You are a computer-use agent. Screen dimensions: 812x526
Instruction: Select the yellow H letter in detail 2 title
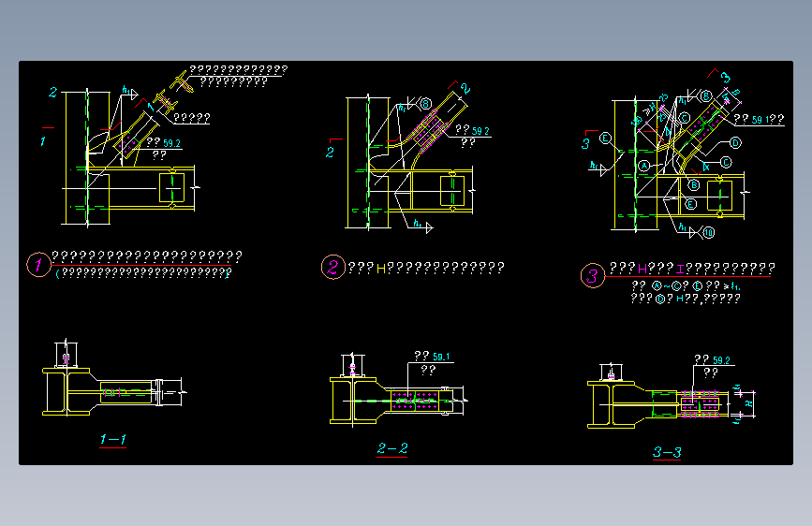click(x=380, y=269)
